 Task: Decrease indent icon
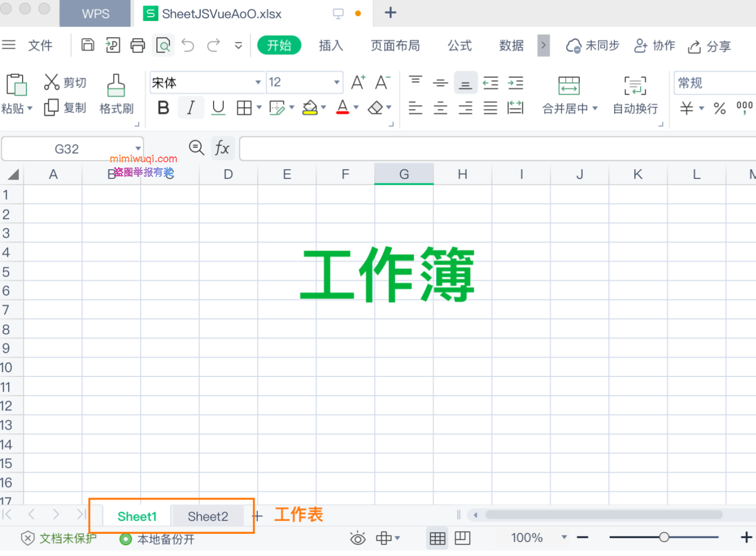click(490, 83)
